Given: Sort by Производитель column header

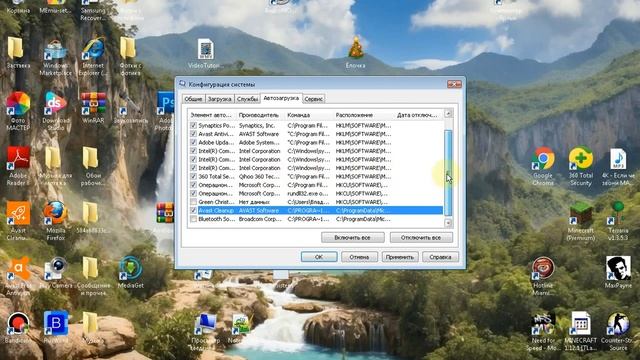Looking at the screenshot, I should (260, 115).
